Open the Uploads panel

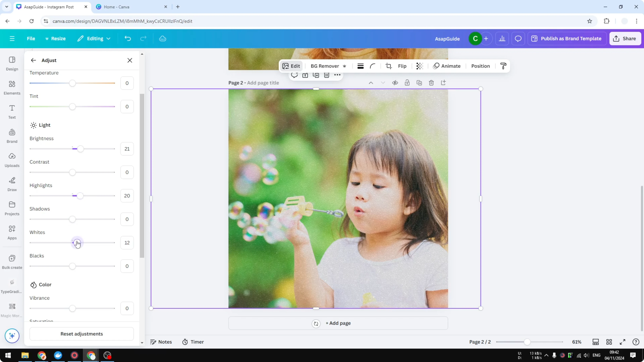click(x=12, y=160)
